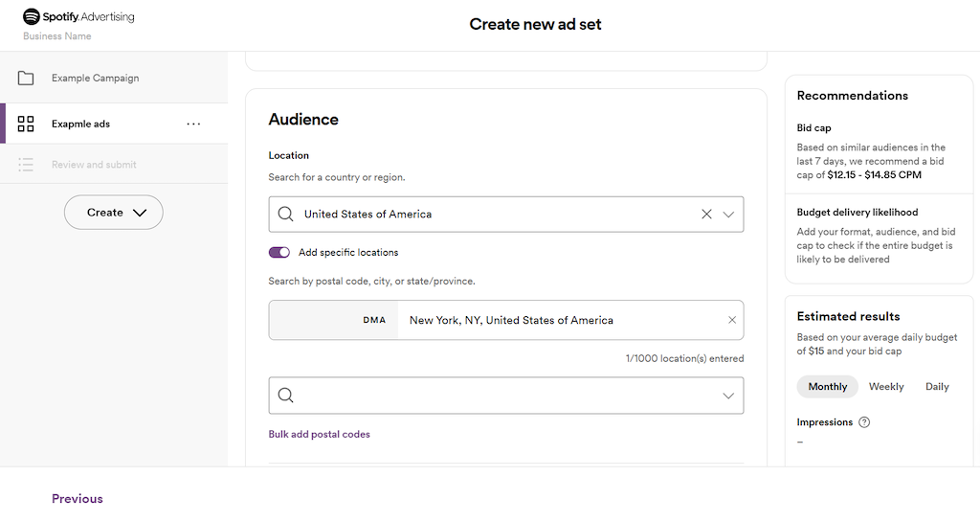This screenshot has width=980, height=522.
Task: Remove the New York, NY DMA location
Action: pos(732,320)
